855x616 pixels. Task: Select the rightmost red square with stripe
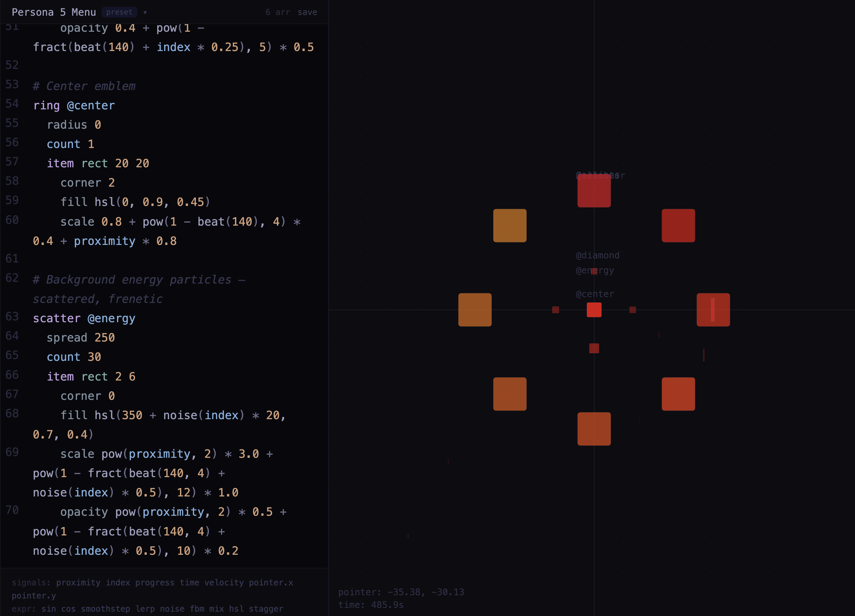[713, 310]
